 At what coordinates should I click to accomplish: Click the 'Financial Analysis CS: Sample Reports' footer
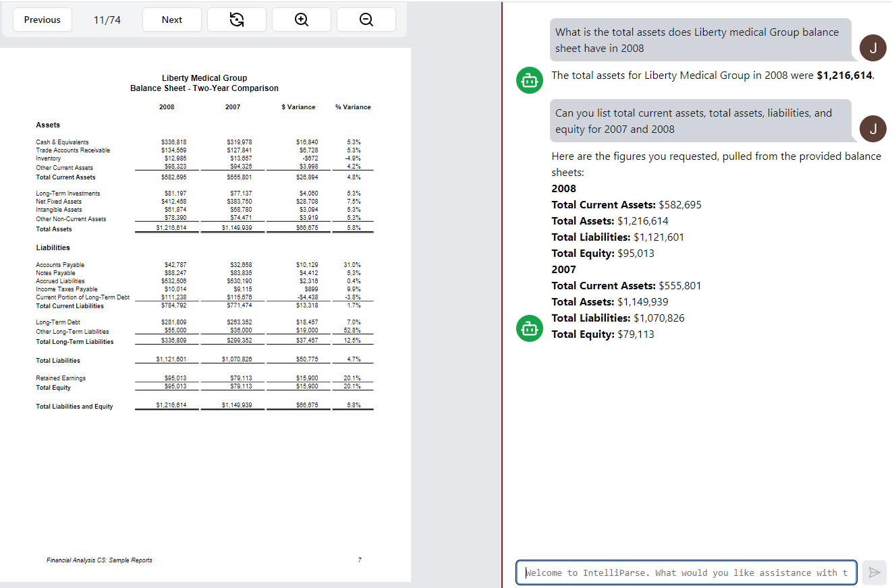(99, 560)
